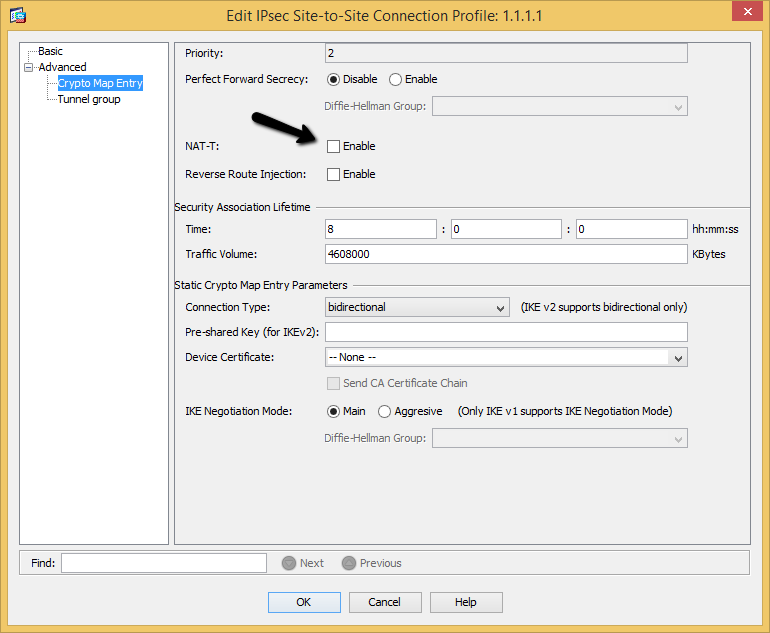770x633 pixels.
Task: Select Advanced in the tree
Action: click(62, 67)
